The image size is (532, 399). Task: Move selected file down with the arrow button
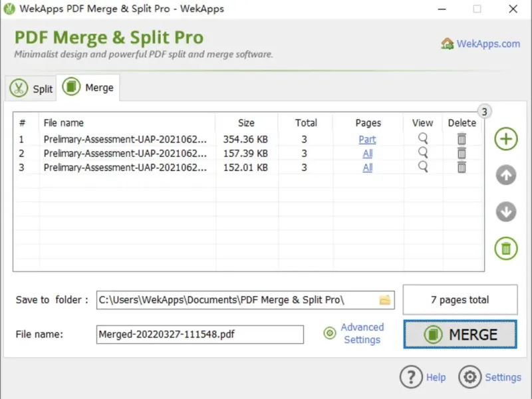click(x=506, y=211)
